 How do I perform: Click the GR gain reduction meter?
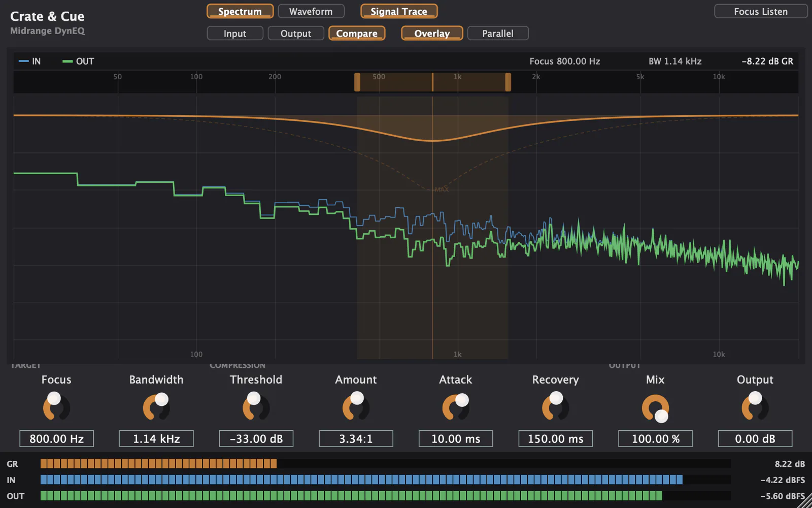[386, 463]
